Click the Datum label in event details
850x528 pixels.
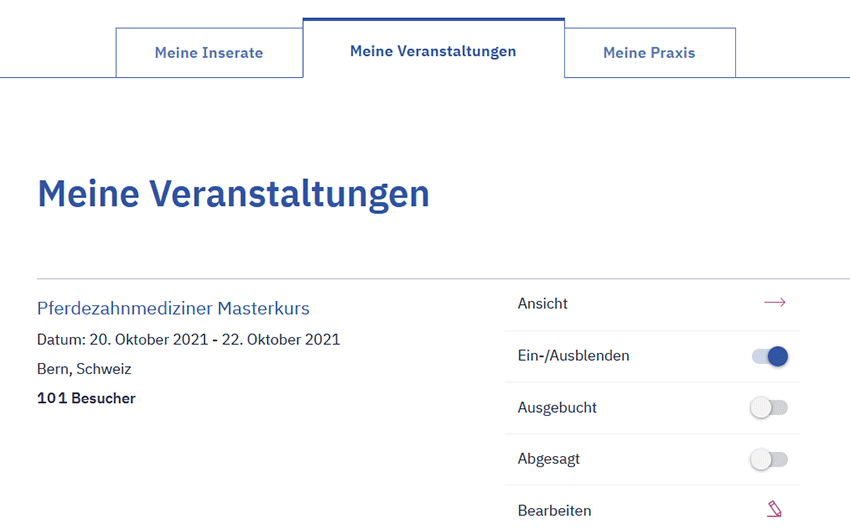[59, 340]
